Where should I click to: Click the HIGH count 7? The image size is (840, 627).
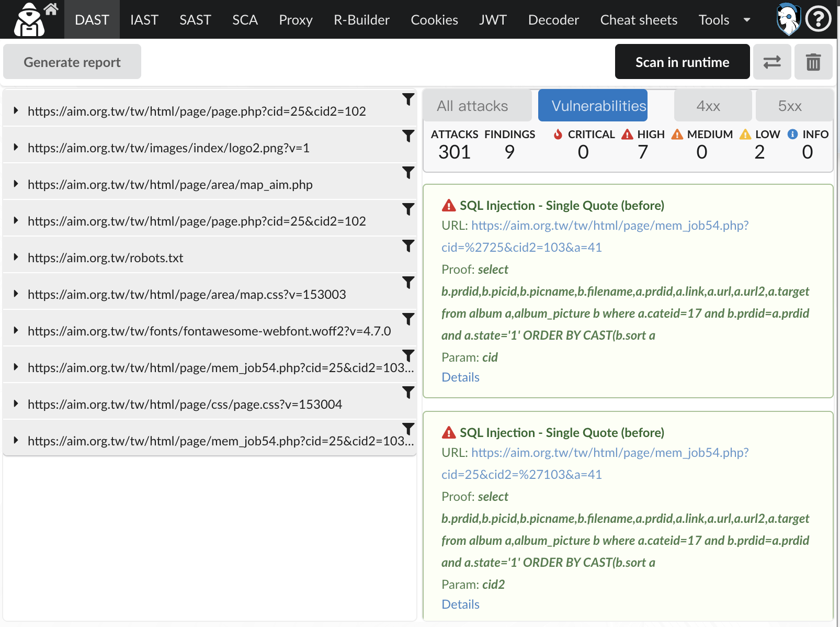coord(643,152)
